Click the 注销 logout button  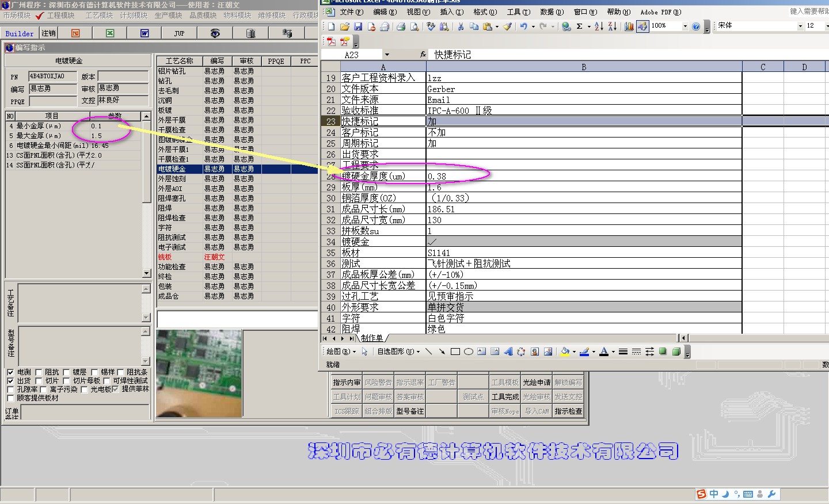[x=48, y=33]
